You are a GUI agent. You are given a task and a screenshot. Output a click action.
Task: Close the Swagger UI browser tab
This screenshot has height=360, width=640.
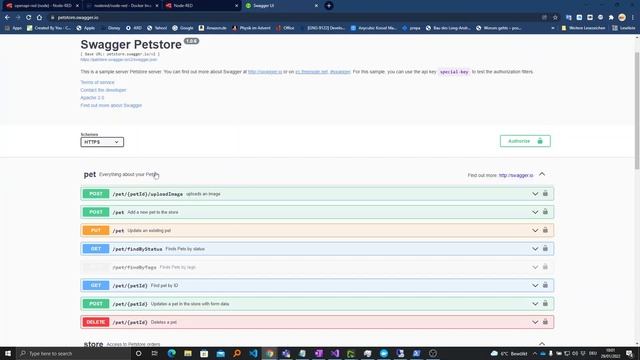[x=316, y=6]
